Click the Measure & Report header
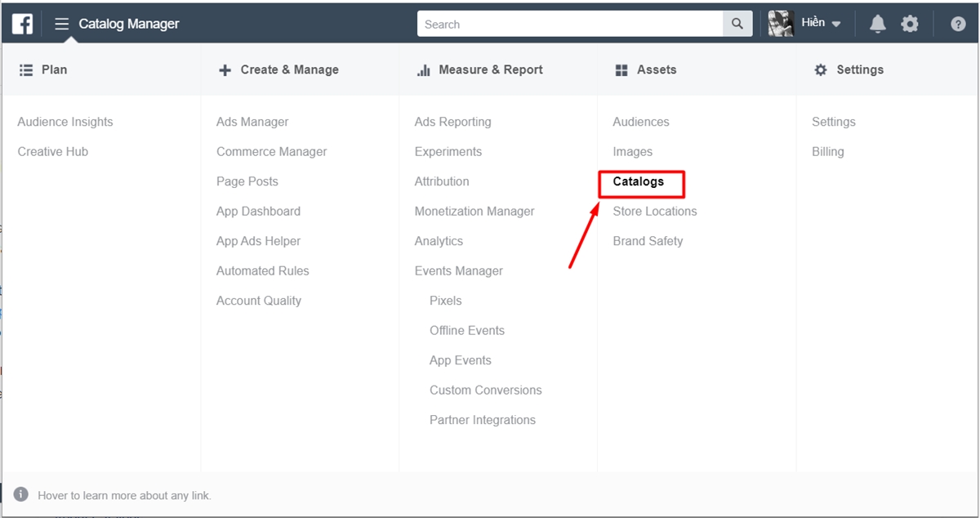Image resolution: width=980 pixels, height=518 pixels. tap(479, 70)
